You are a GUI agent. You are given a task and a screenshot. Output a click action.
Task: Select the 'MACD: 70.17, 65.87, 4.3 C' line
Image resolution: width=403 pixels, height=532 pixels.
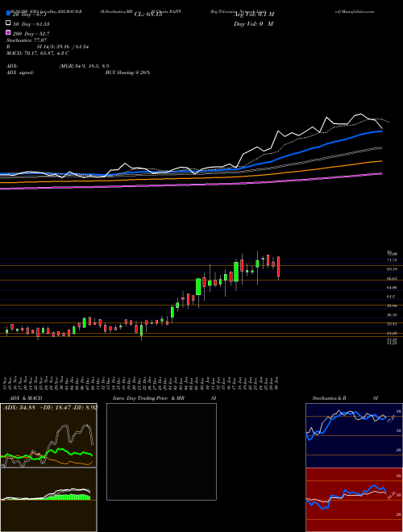pos(38,53)
